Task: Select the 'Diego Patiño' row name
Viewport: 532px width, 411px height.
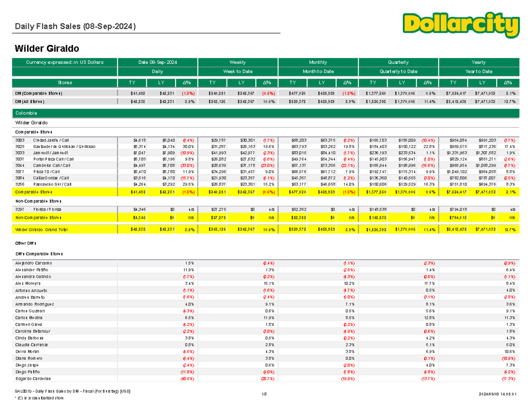Action: pyautogui.click(x=28, y=371)
